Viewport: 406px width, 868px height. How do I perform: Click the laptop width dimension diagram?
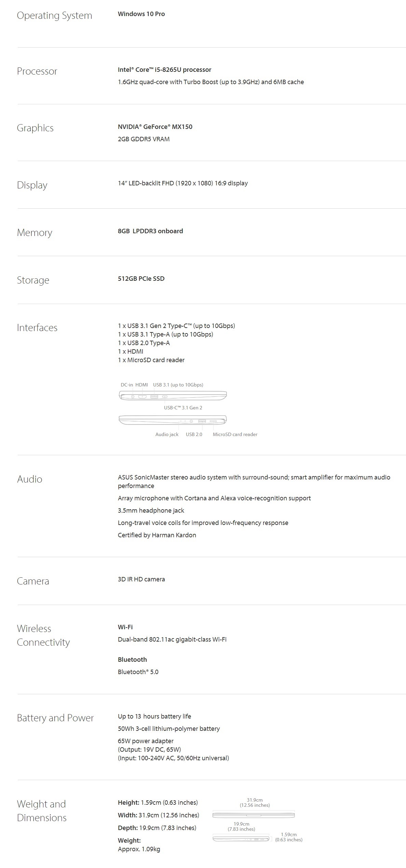pyautogui.click(x=253, y=815)
